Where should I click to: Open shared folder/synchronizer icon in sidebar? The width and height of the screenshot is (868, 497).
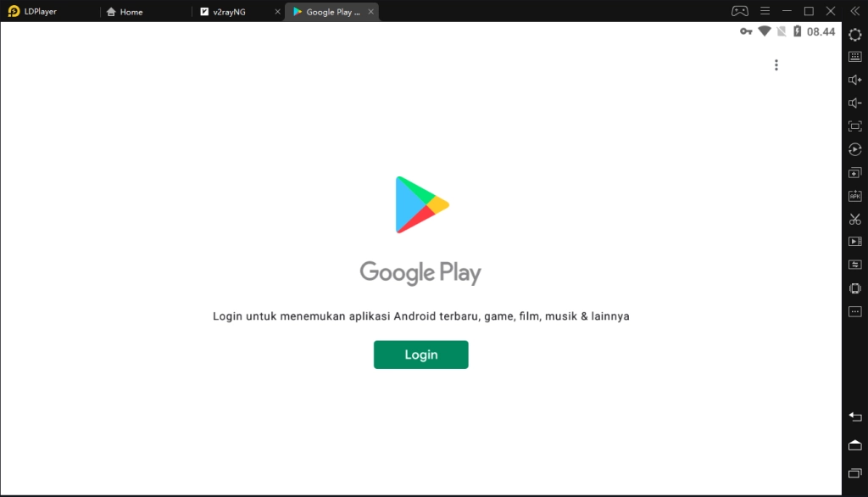pos(854,265)
